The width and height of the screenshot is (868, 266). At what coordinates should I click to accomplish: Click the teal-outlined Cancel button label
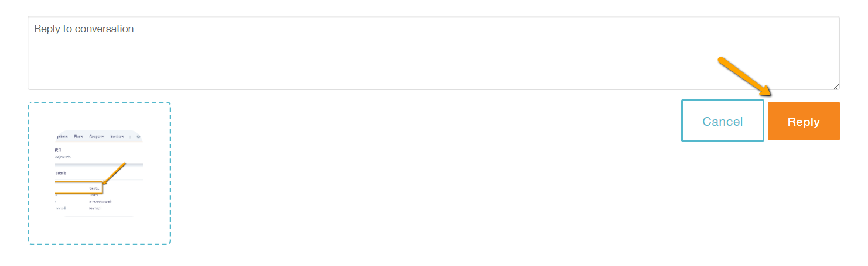723,121
